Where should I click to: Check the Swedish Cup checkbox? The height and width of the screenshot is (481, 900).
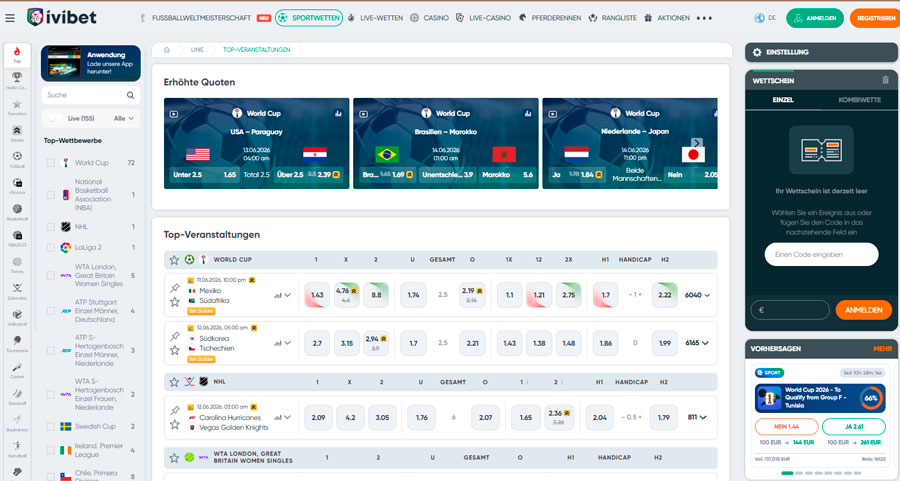[51, 427]
